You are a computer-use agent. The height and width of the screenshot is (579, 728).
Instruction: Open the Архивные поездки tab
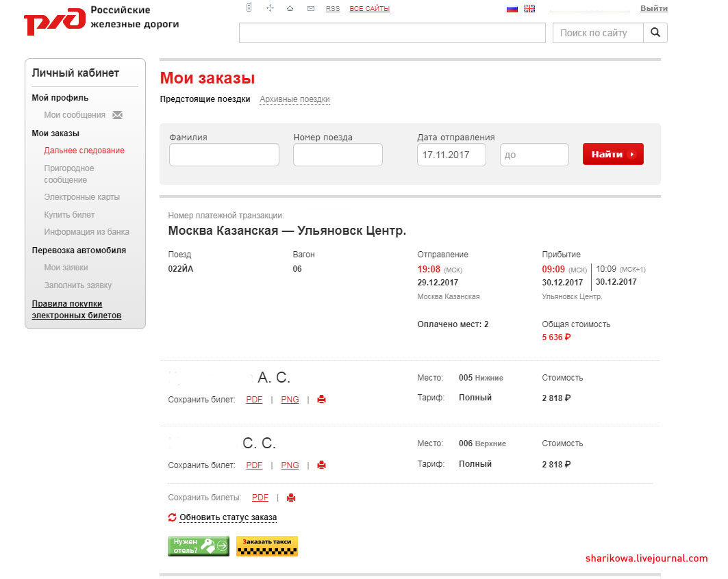pos(294,99)
